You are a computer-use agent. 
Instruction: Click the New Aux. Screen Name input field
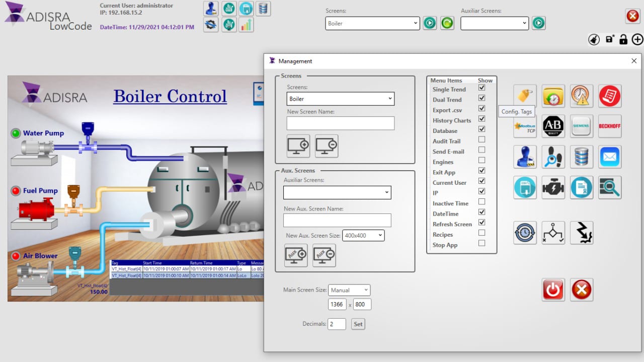(337, 220)
